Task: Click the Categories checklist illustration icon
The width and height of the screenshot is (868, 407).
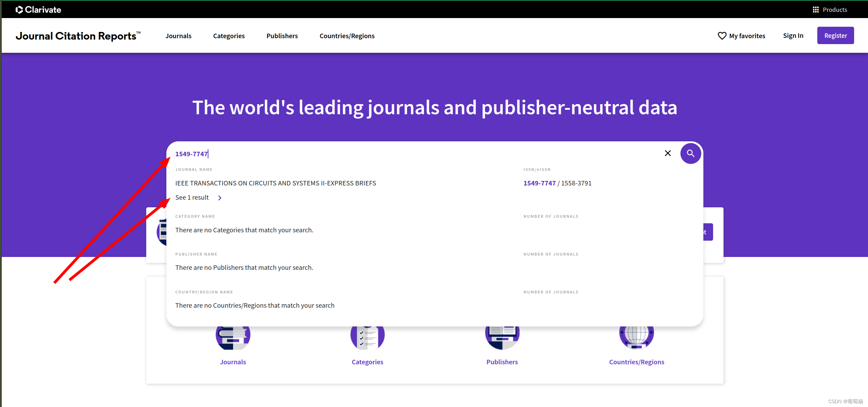Action: click(367, 337)
